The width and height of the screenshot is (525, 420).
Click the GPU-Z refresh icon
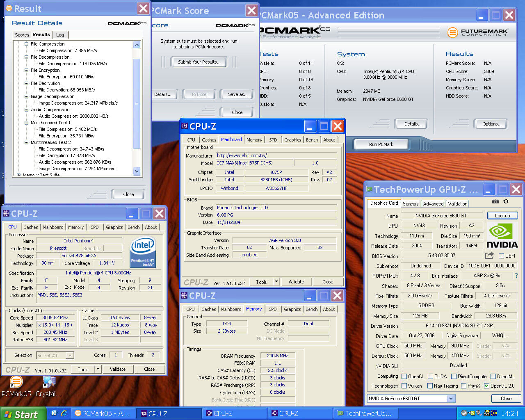coord(506,201)
